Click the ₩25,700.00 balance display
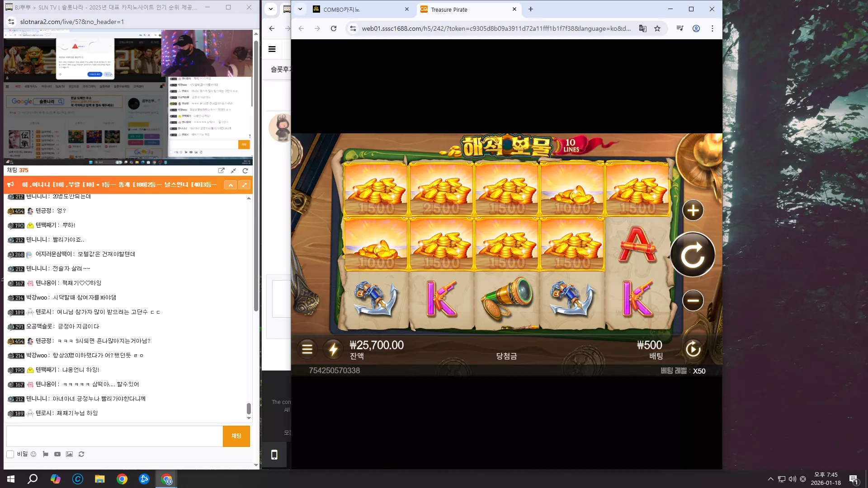This screenshot has width=868, height=488. click(377, 345)
